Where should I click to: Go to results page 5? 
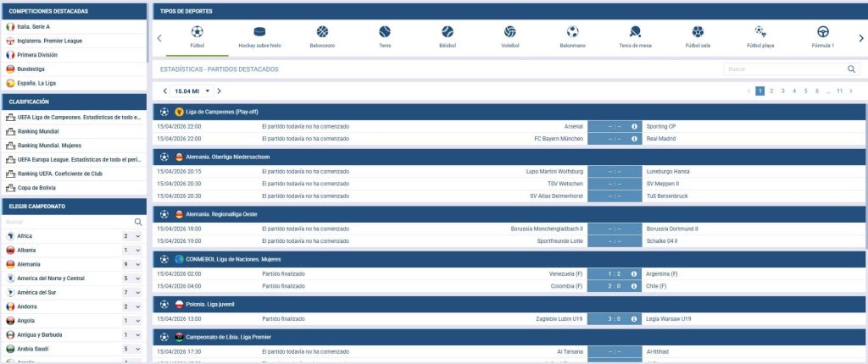[x=805, y=91]
